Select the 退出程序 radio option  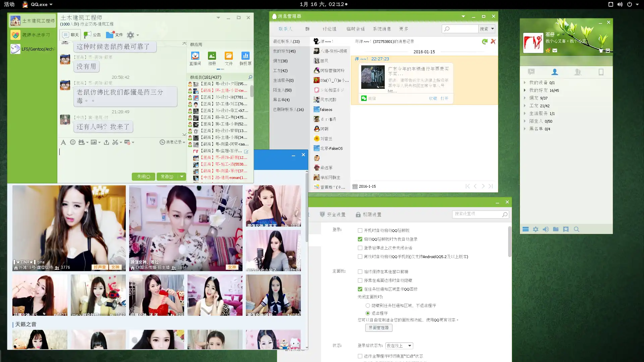click(368, 313)
